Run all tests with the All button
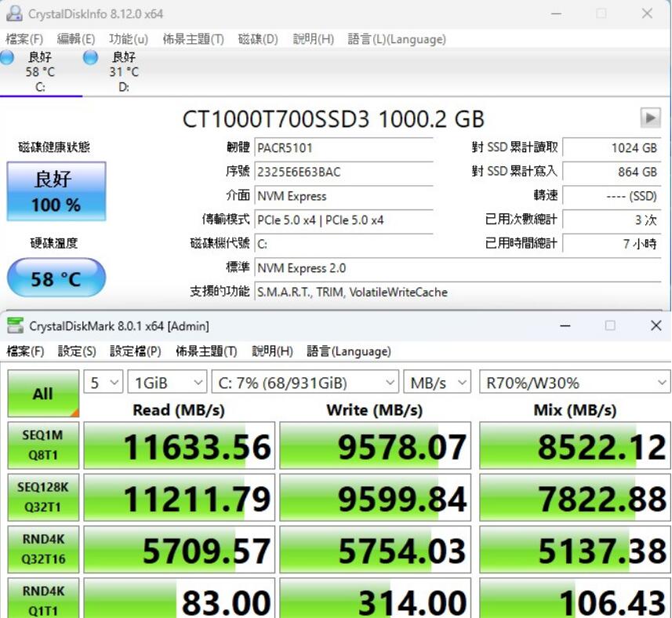 tap(42, 393)
